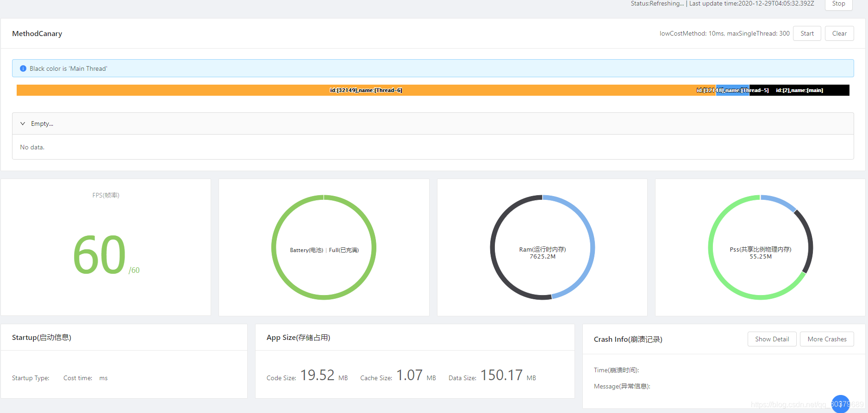Click the Code Size 19.52 value
This screenshot has height=413, width=868.
317,375
